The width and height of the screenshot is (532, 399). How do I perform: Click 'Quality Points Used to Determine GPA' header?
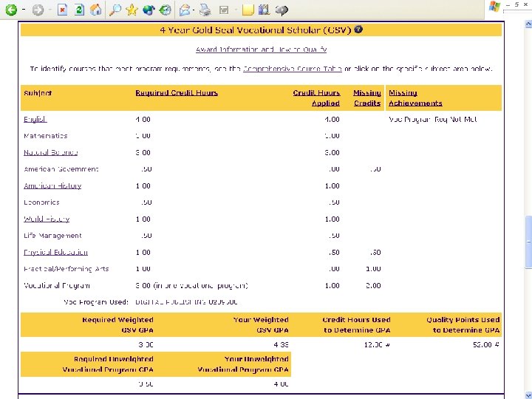coord(463,324)
